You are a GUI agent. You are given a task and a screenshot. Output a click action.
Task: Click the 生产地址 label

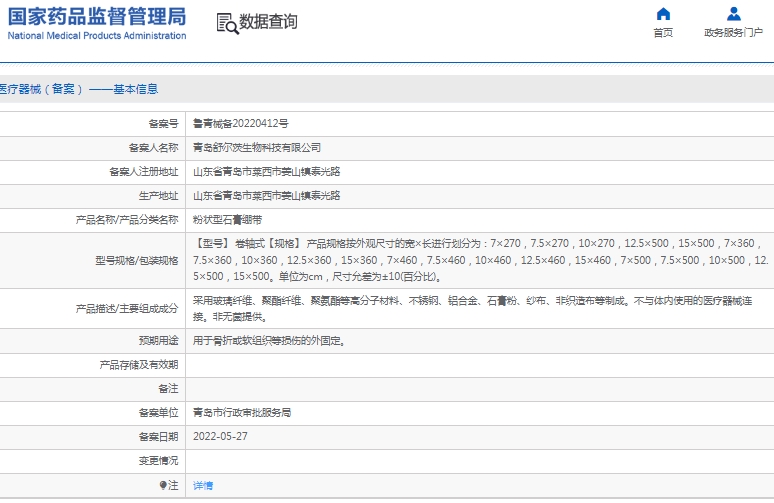click(158, 196)
